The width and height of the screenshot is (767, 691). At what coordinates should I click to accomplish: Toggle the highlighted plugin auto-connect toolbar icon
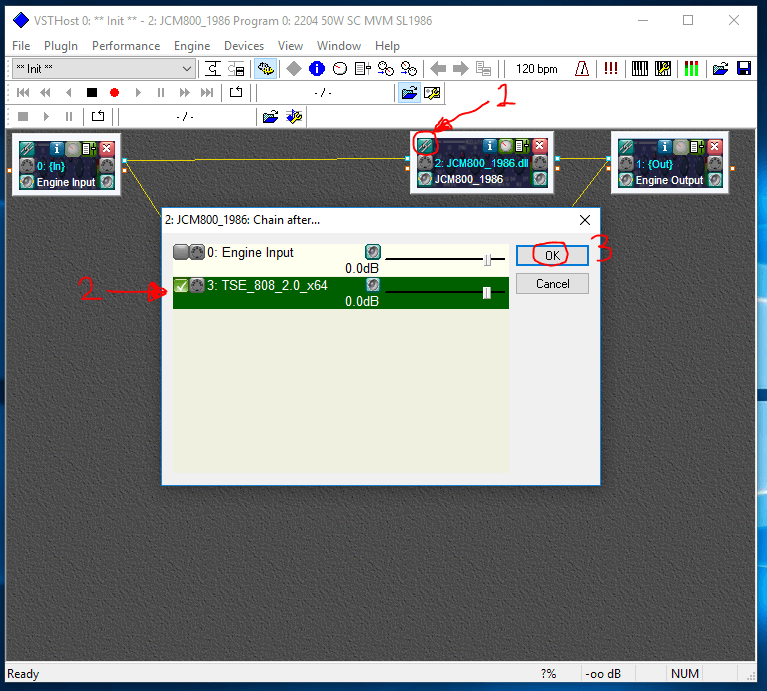coord(266,68)
